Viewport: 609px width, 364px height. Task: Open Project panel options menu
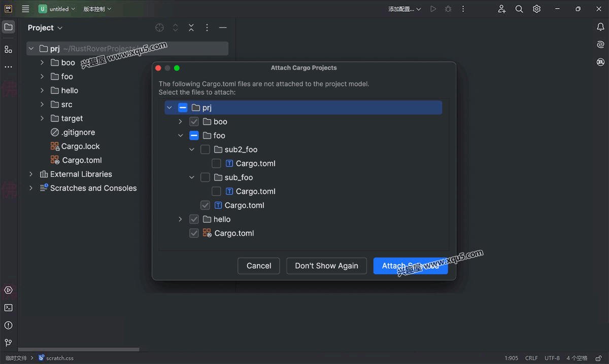[207, 28]
